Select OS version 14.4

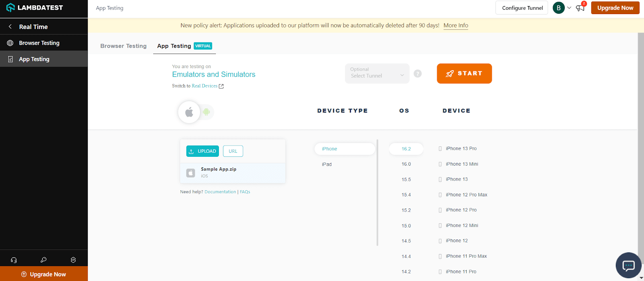pos(406,256)
